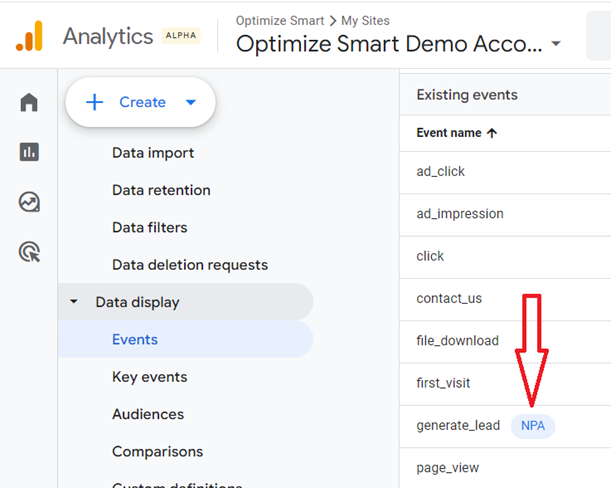
Task: Open the Reports bar chart icon
Action: 29,152
